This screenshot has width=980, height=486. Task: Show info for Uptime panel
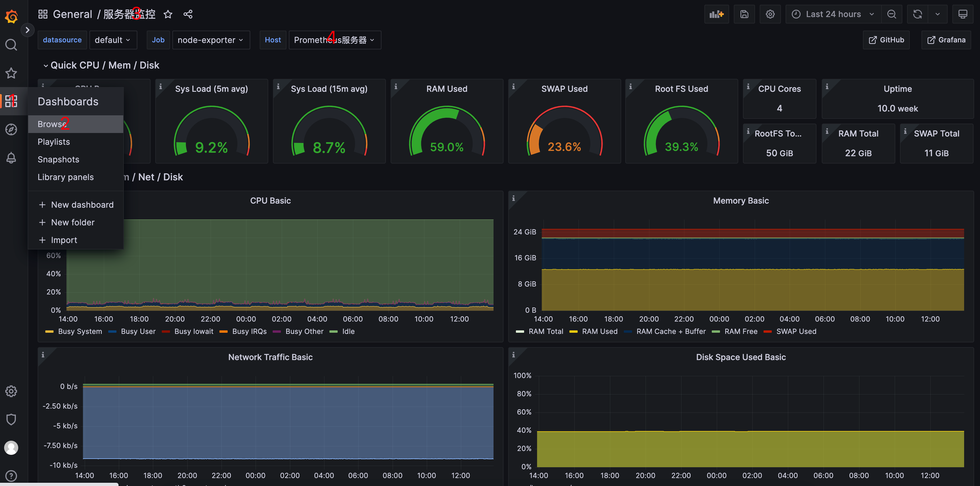click(x=827, y=86)
